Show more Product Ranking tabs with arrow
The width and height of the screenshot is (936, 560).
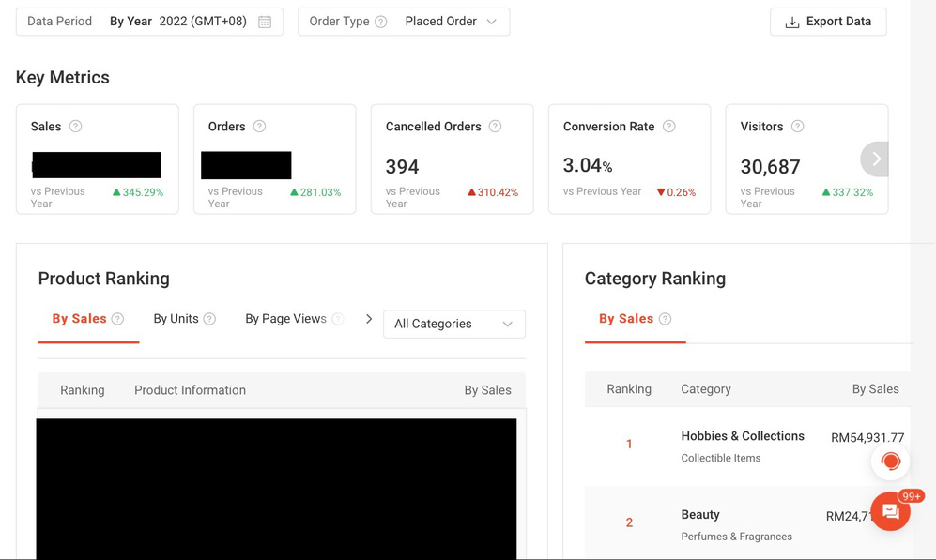(x=369, y=319)
